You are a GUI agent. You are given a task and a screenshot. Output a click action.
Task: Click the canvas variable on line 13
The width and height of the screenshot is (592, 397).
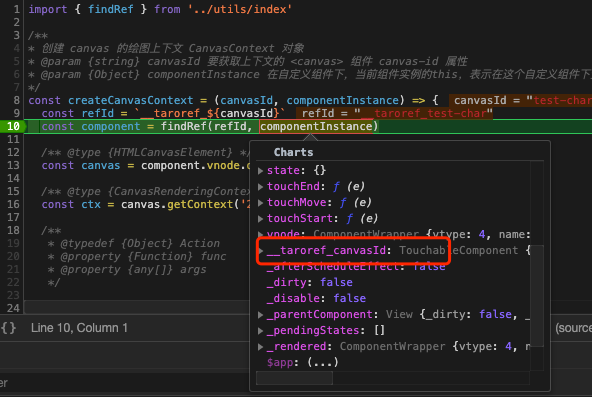pyautogui.click(x=101, y=166)
